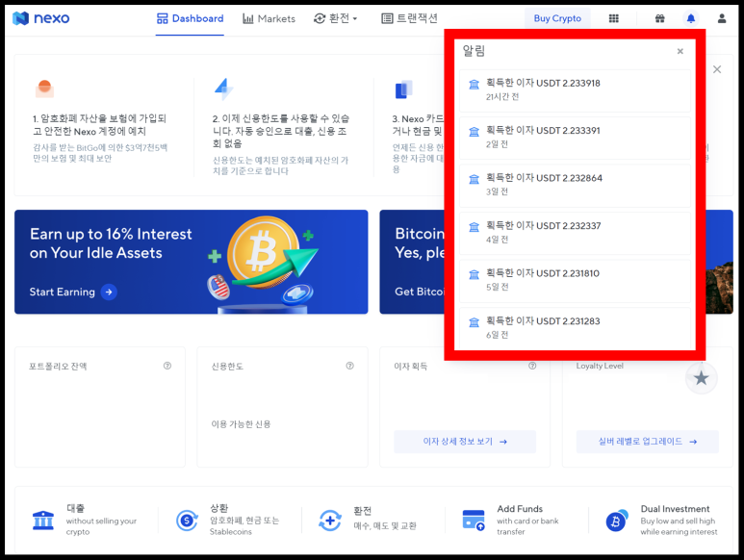This screenshot has height=560, width=744.
Task: Click the gift rewards icon
Action: coord(659,18)
